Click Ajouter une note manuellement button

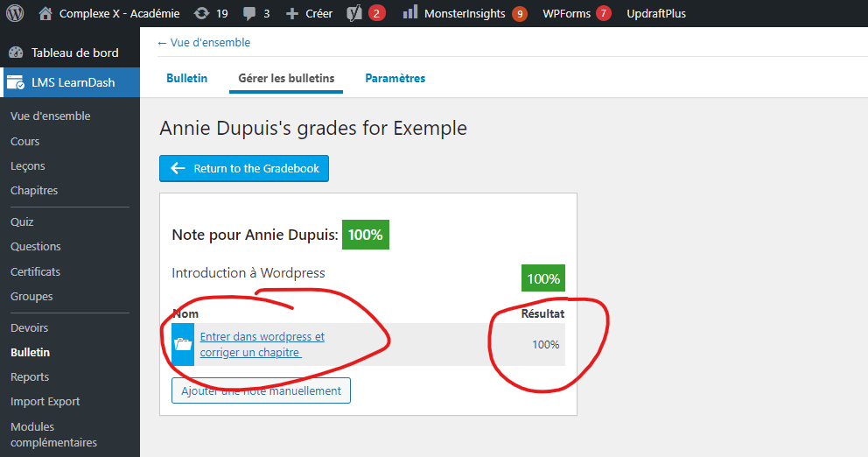click(261, 390)
